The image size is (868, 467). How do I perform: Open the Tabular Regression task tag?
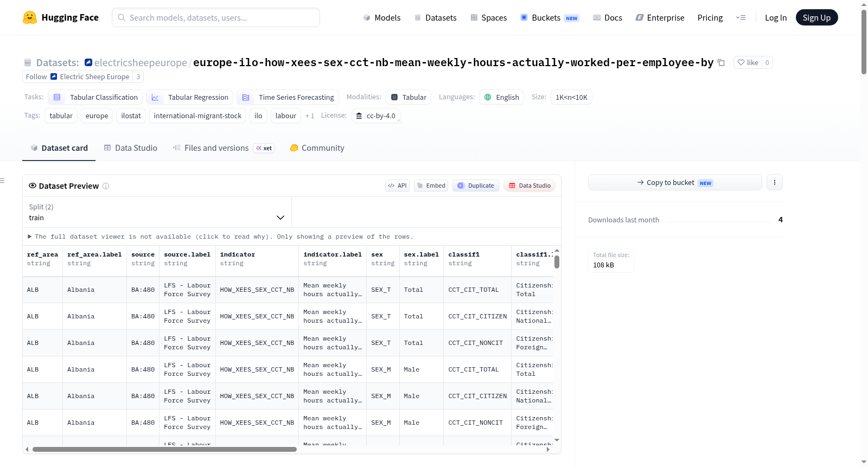[189, 97]
